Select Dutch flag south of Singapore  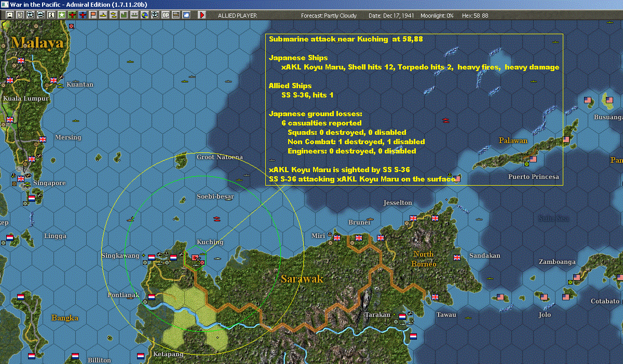click(x=32, y=198)
